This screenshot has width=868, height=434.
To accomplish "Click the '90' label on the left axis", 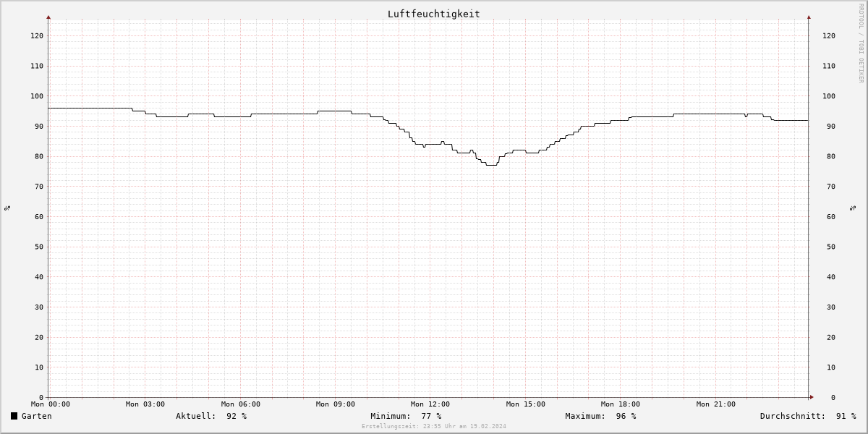I will 39,127.
